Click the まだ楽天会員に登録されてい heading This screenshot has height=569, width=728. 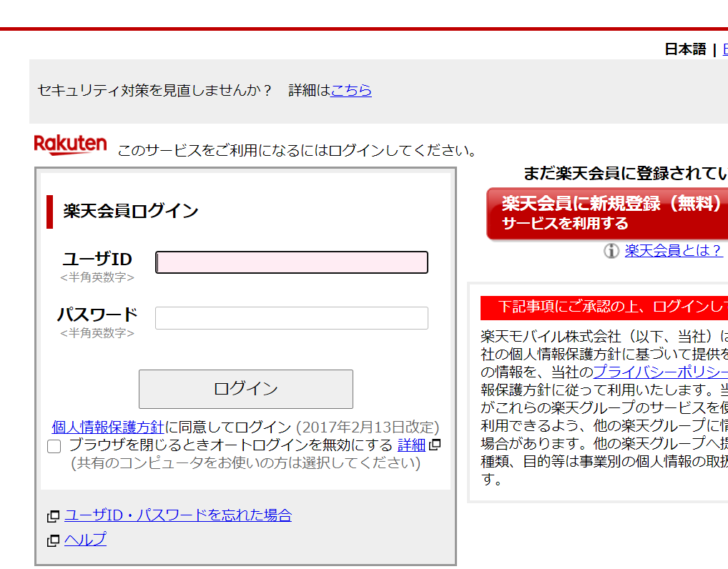click(x=626, y=173)
